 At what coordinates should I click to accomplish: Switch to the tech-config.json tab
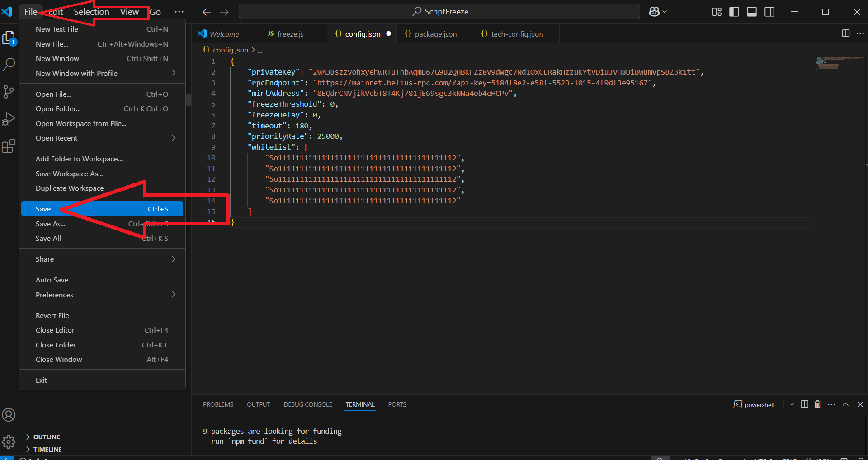point(516,34)
